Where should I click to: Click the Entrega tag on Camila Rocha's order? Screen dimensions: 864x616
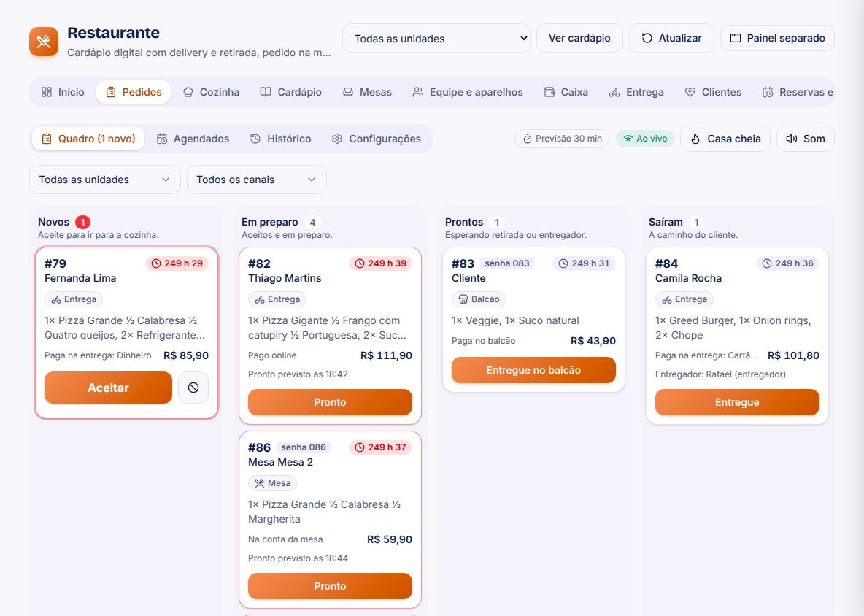(684, 299)
